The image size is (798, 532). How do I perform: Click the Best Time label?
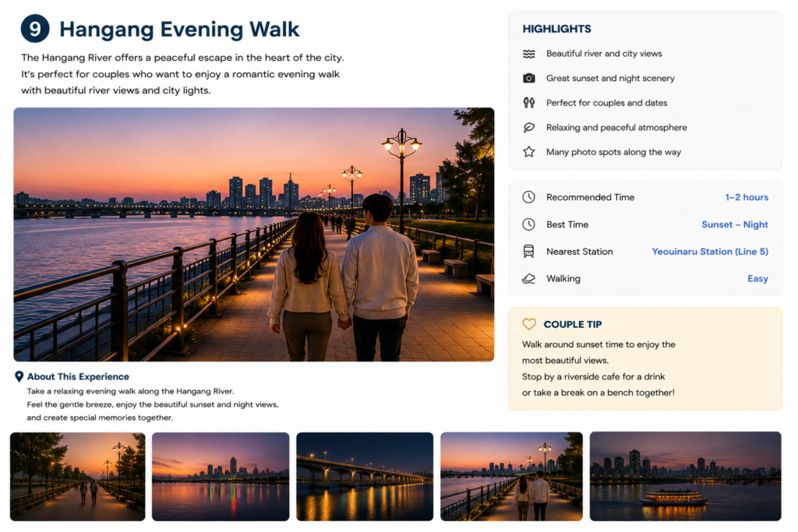pos(567,224)
